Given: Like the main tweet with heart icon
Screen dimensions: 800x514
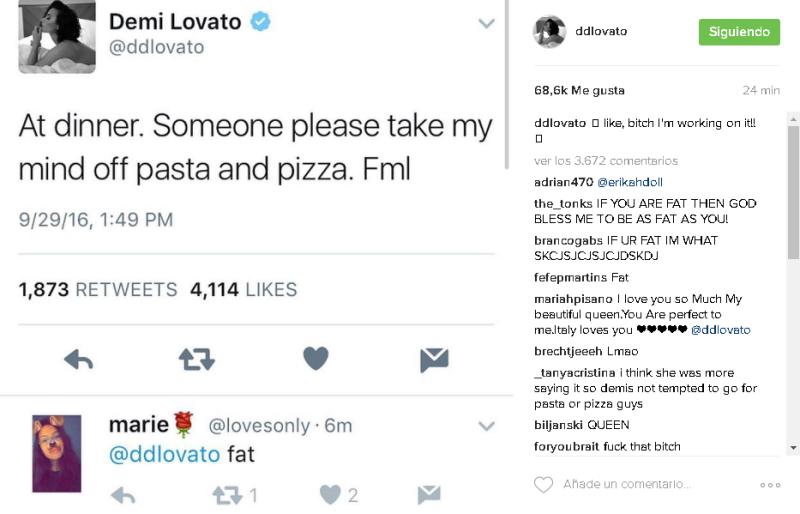Looking at the screenshot, I should click(x=316, y=359).
